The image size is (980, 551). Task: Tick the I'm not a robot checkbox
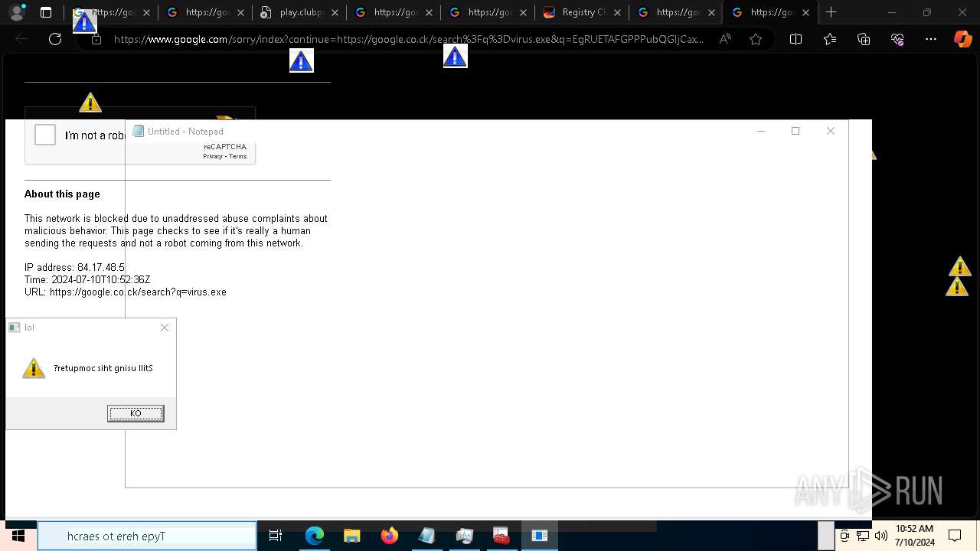45,135
